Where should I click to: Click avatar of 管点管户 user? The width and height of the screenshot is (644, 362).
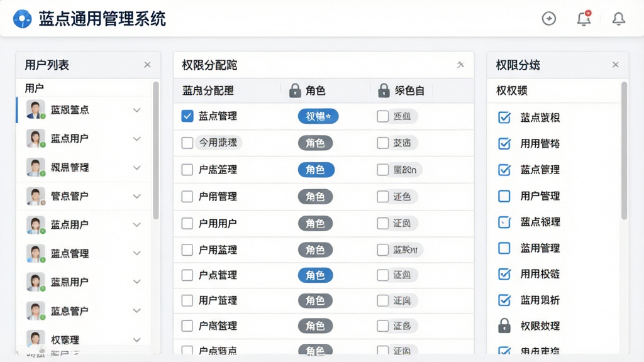click(36, 196)
